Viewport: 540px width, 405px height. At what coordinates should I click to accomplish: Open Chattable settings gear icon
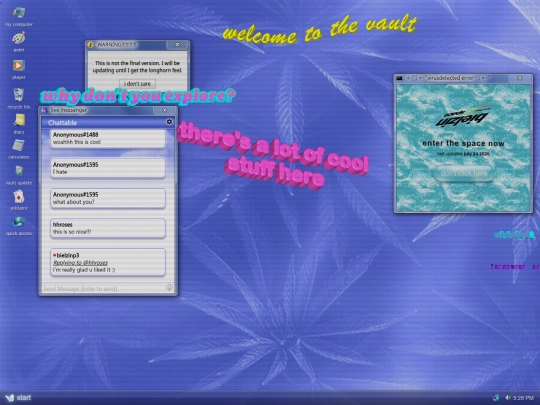click(169, 122)
